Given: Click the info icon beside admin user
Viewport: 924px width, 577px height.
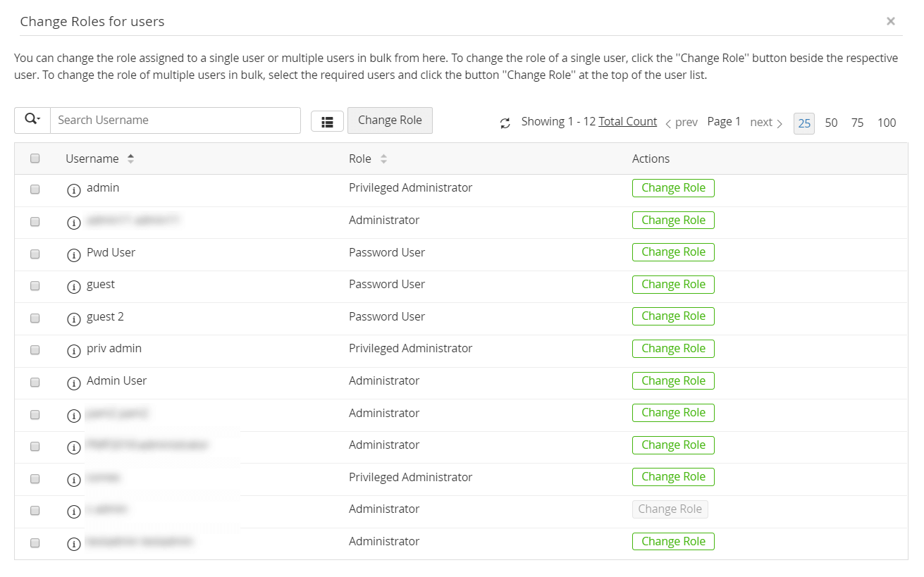Looking at the screenshot, I should click(x=73, y=190).
